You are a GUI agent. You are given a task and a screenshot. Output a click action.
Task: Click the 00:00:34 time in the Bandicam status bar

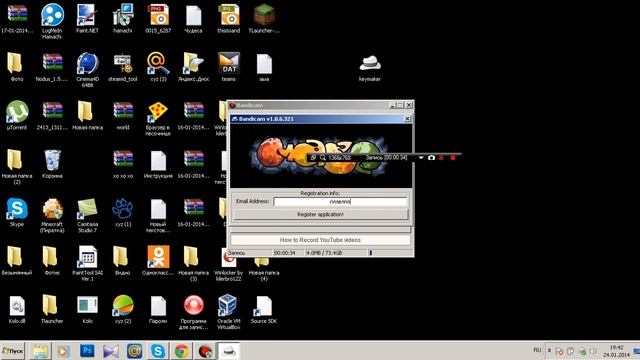coord(285,253)
